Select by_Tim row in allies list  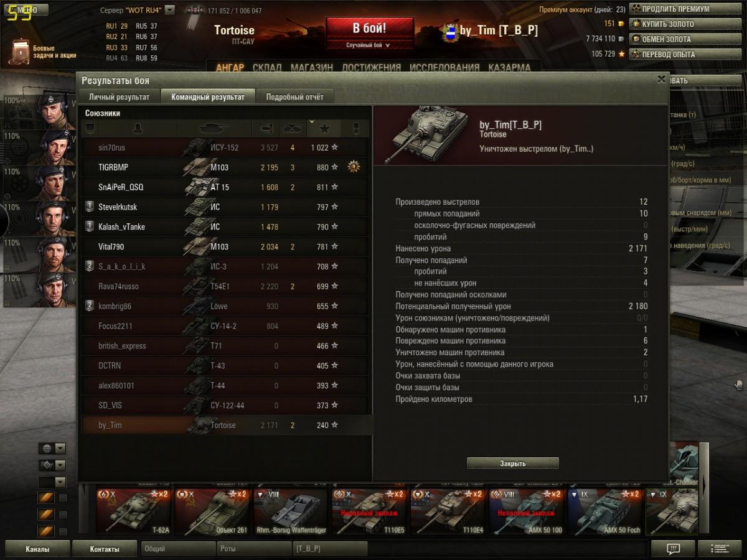tap(227, 425)
